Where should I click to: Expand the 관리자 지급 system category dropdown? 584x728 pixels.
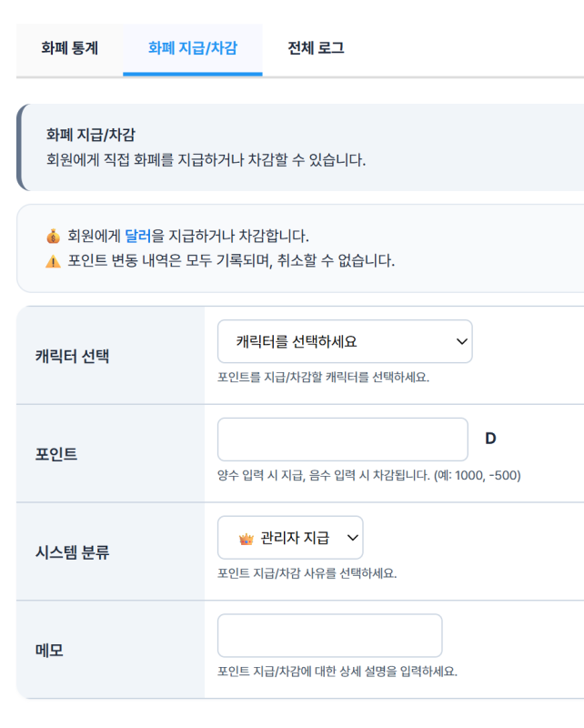[x=290, y=538]
